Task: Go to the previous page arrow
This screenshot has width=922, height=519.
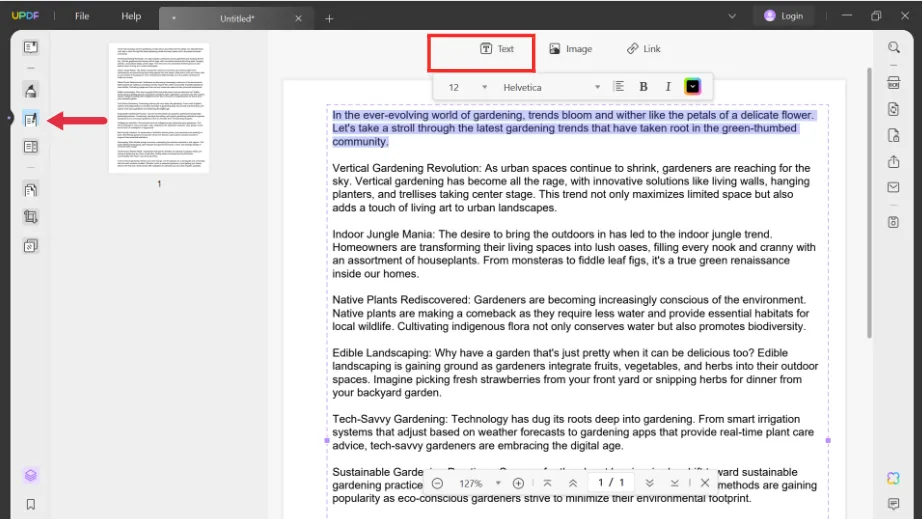Action: tap(573, 483)
